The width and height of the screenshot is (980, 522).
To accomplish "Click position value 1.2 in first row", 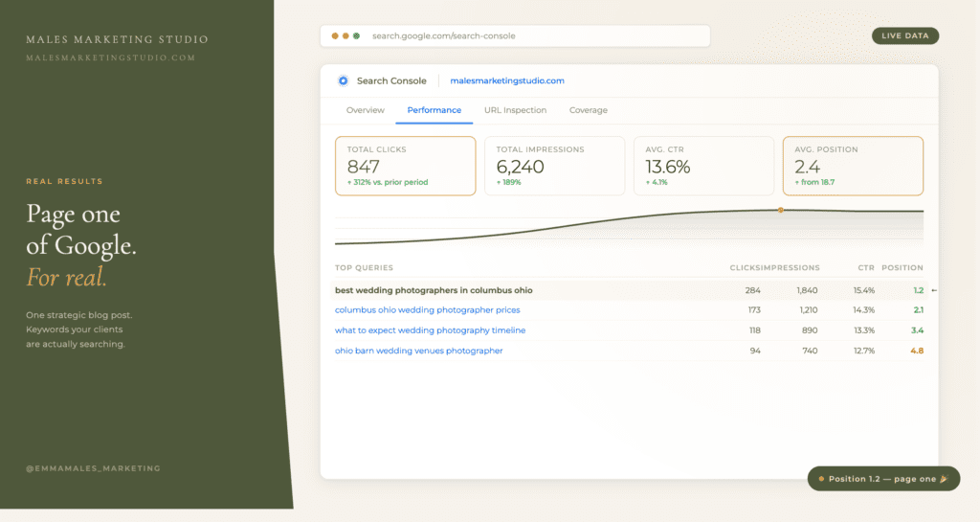I will [918, 290].
